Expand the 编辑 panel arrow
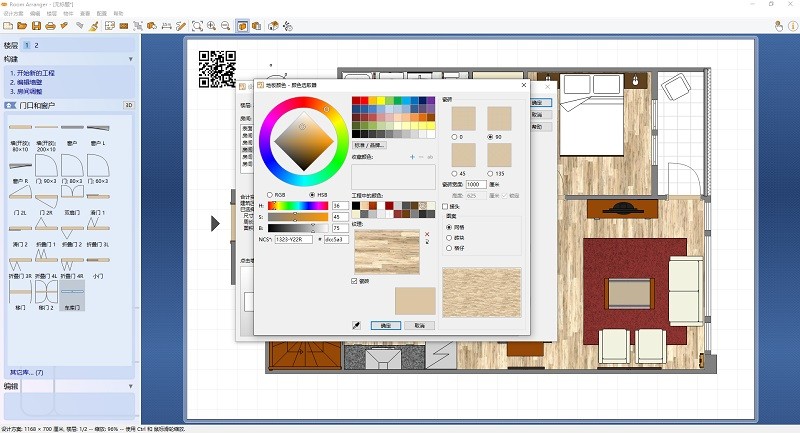 pyautogui.click(x=131, y=386)
